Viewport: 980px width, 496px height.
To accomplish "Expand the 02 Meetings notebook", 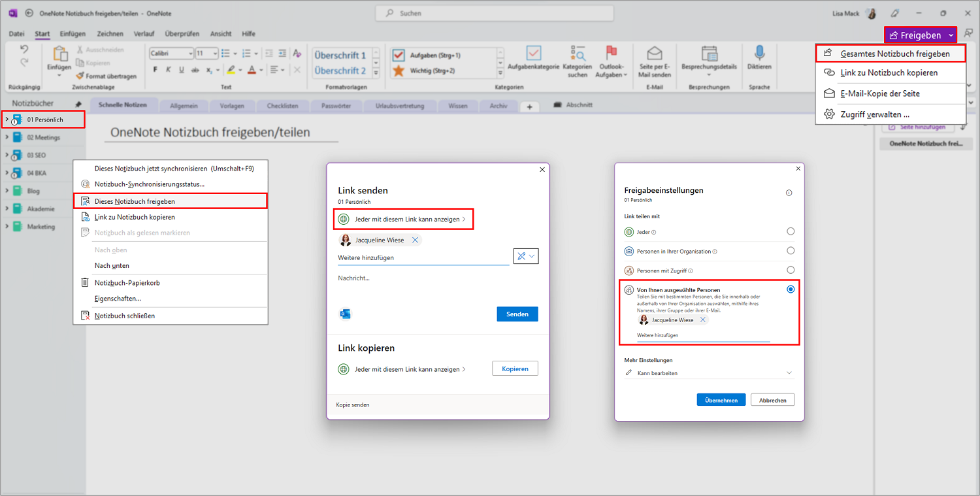I will pos(7,137).
